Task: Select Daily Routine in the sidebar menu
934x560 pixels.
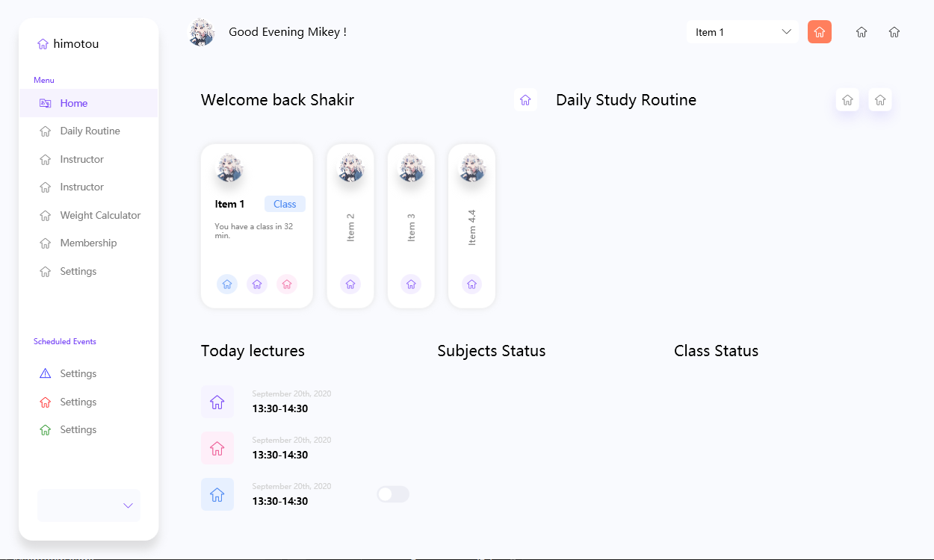Action: 89,131
